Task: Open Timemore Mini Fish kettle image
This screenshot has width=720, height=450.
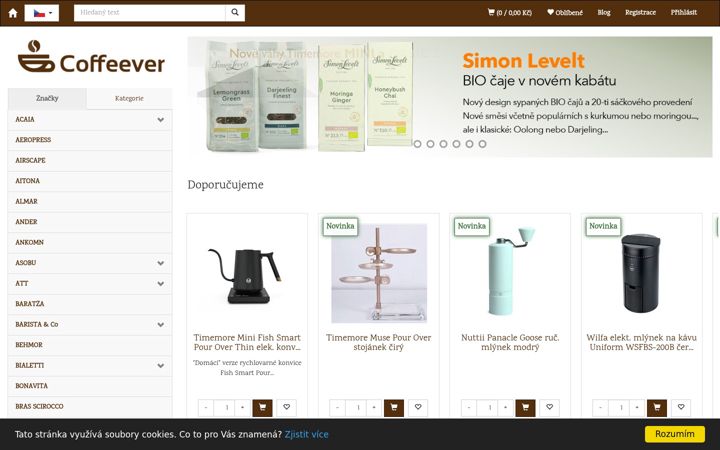Action: coord(247,274)
